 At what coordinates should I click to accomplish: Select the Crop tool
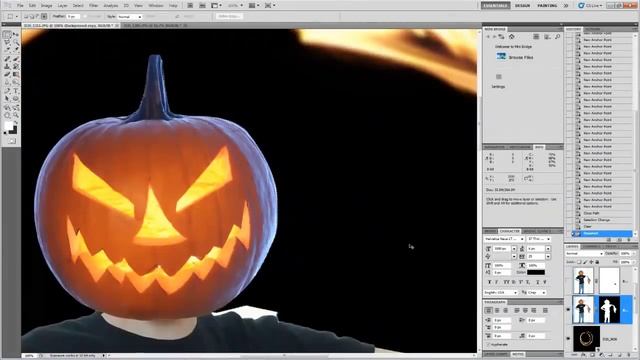[7, 50]
